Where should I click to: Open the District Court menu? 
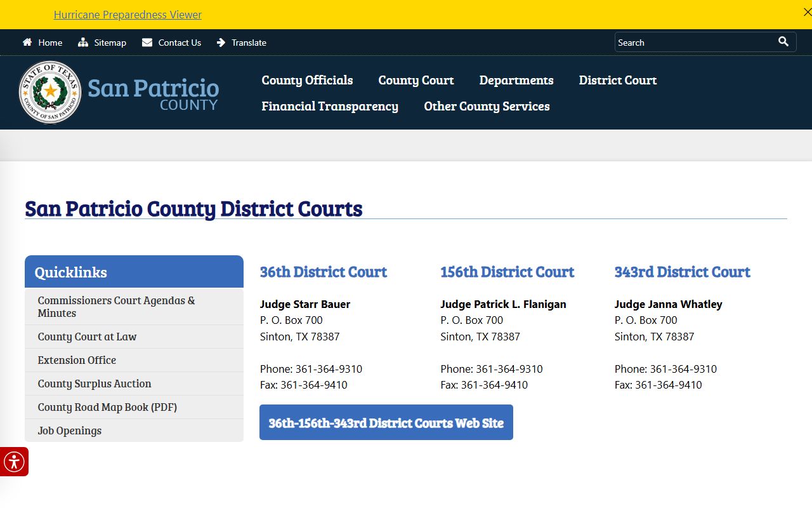coord(618,80)
